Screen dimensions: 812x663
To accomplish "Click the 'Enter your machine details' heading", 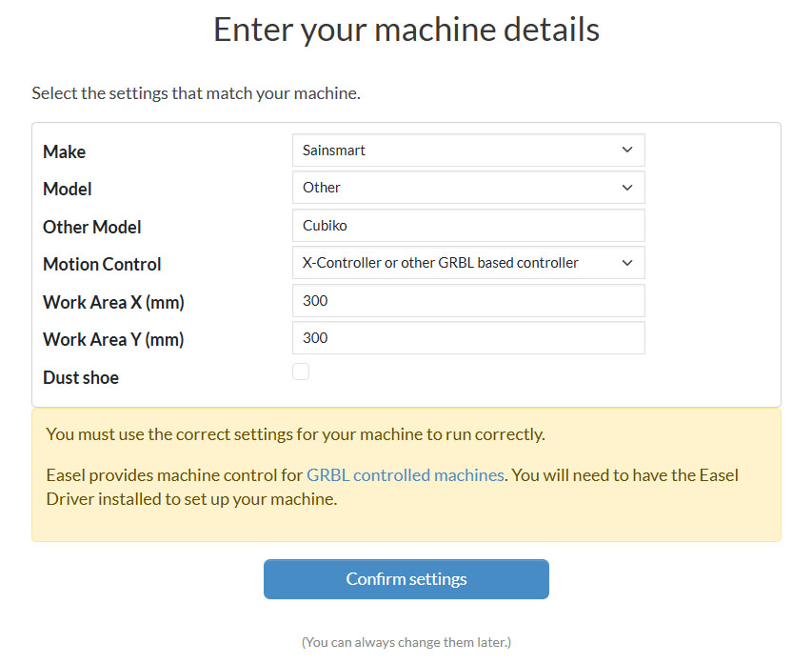I will point(406,30).
